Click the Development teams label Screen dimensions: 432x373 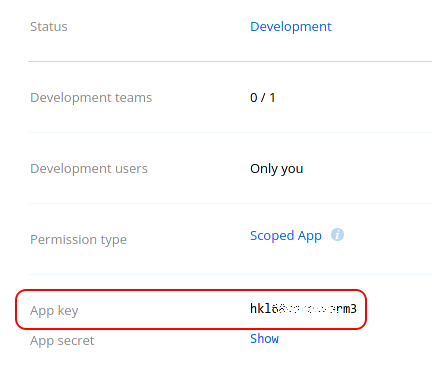[x=91, y=98]
